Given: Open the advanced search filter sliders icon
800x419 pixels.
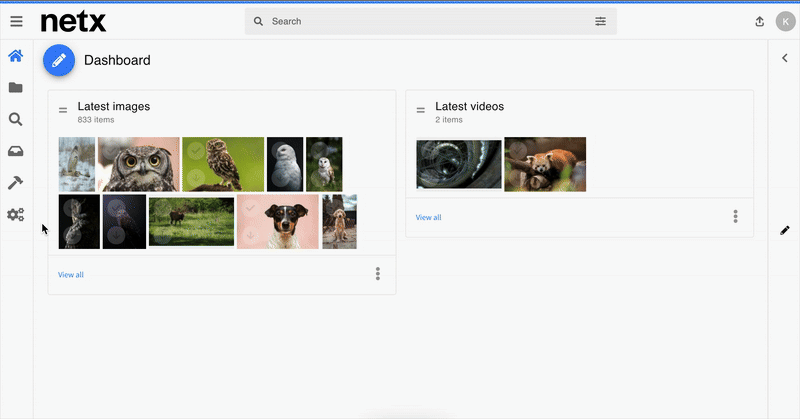Looking at the screenshot, I should tap(601, 21).
